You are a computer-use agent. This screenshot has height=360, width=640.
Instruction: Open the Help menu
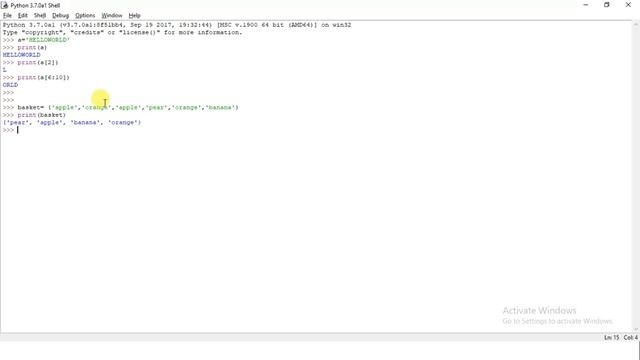coord(134,16)
